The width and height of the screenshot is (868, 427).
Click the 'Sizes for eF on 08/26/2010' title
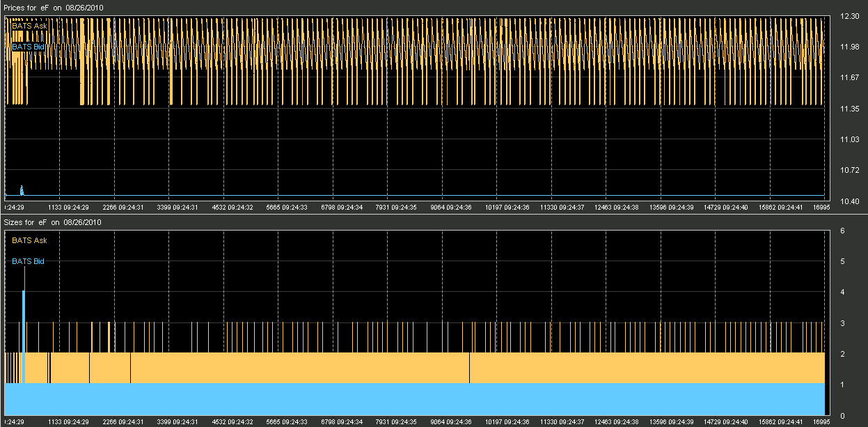[x=52, y=223]
